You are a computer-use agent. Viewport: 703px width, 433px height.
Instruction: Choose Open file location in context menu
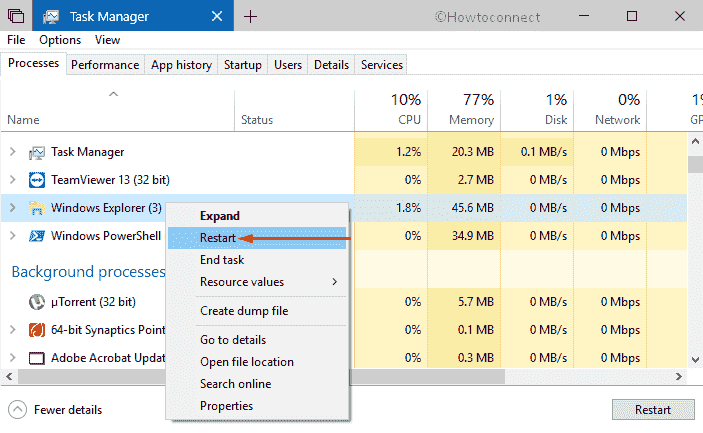pos(257,362)
